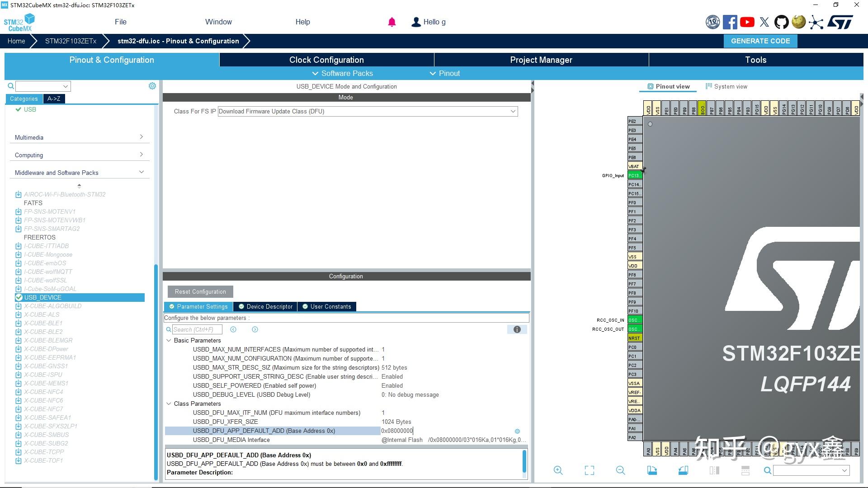Collapse the Basic Parameters group
The width and height of the screenshot is (868, 488).
click(169, 340)
